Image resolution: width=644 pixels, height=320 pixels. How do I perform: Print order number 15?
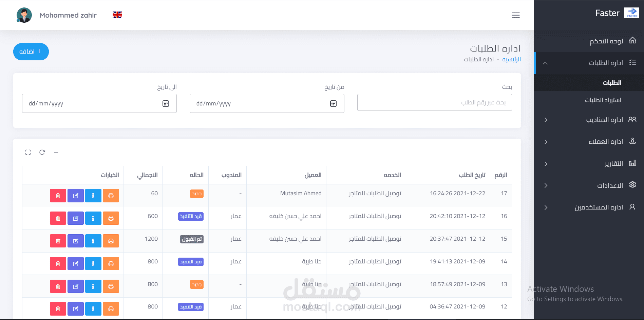coord(111,241)
